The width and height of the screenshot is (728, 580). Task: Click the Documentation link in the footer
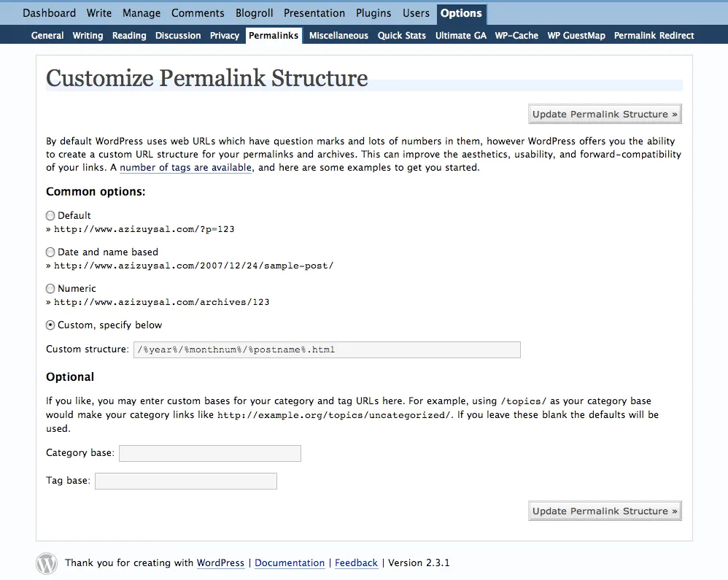[x=290, y=562]
